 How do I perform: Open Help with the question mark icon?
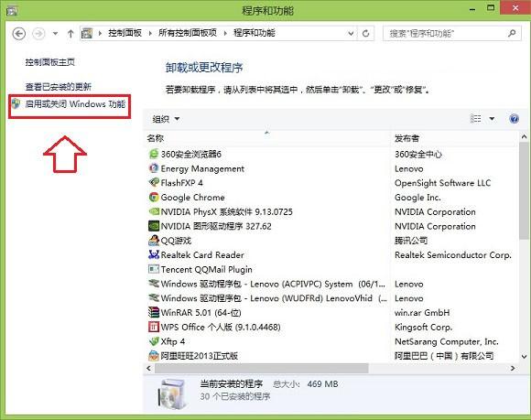[514, 119]
